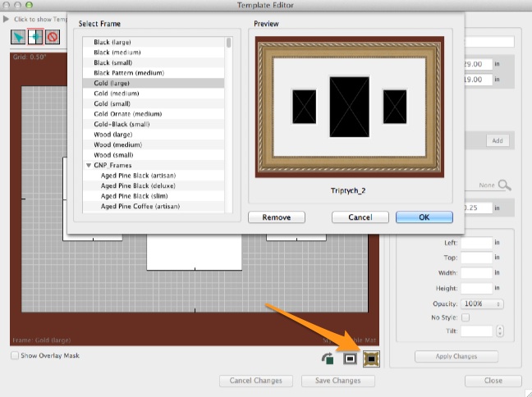The height and width of the screenshot is (397, 532).
Task: Enable the Show Overlay Mask checkbox
Action: point(16,355)
